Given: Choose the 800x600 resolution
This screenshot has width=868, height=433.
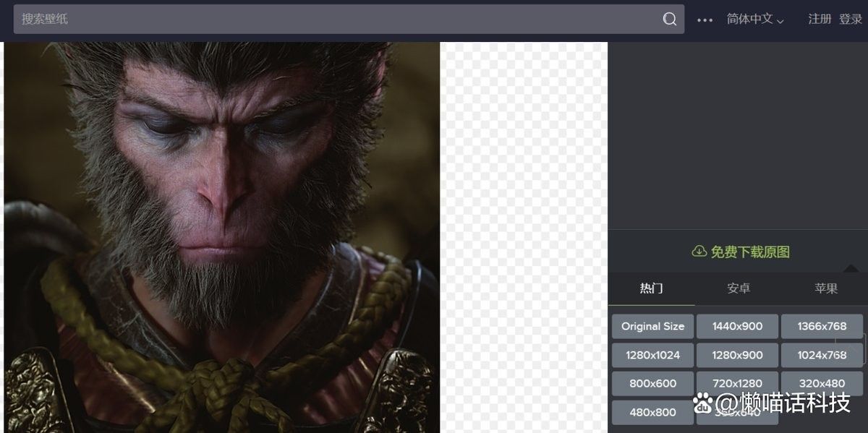Looking at the screenshot, I should coord(652,383).
